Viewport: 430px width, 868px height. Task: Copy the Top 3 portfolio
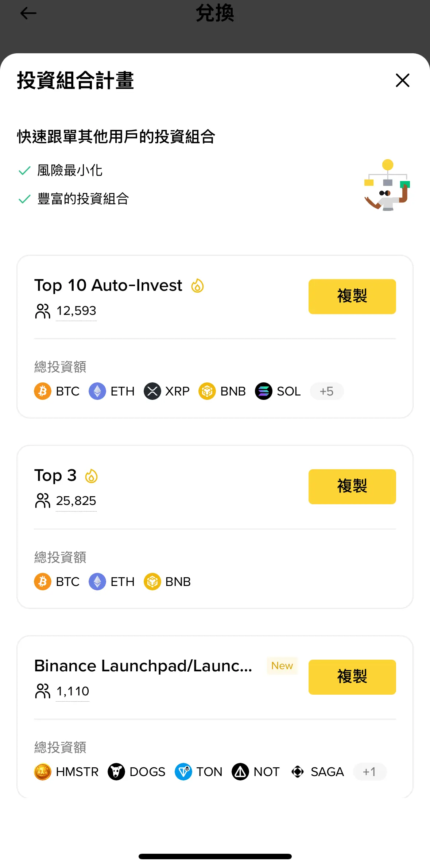point(352,486)
